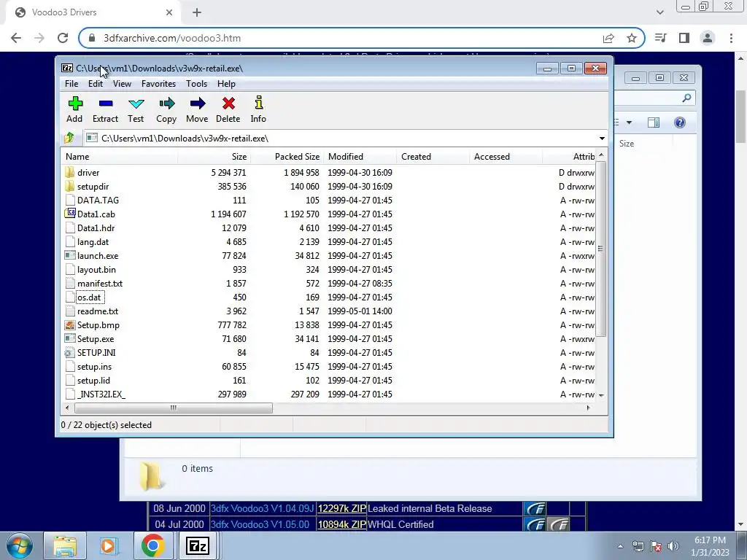747x560 pixels.
Task: Share this page from the address bar
Action: click(608, 38)
